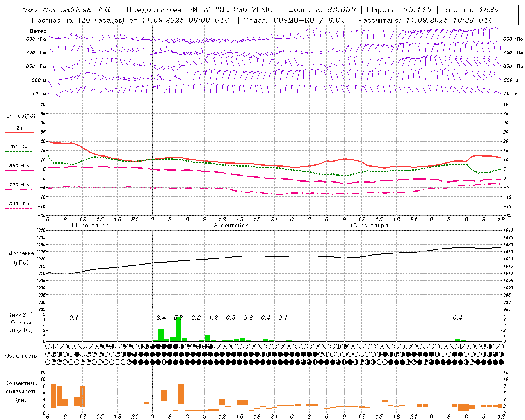Viewport: 525px width, 420px height.
Task: Click the 0.6 precipitation total value
Action: [x=248, y=318]
